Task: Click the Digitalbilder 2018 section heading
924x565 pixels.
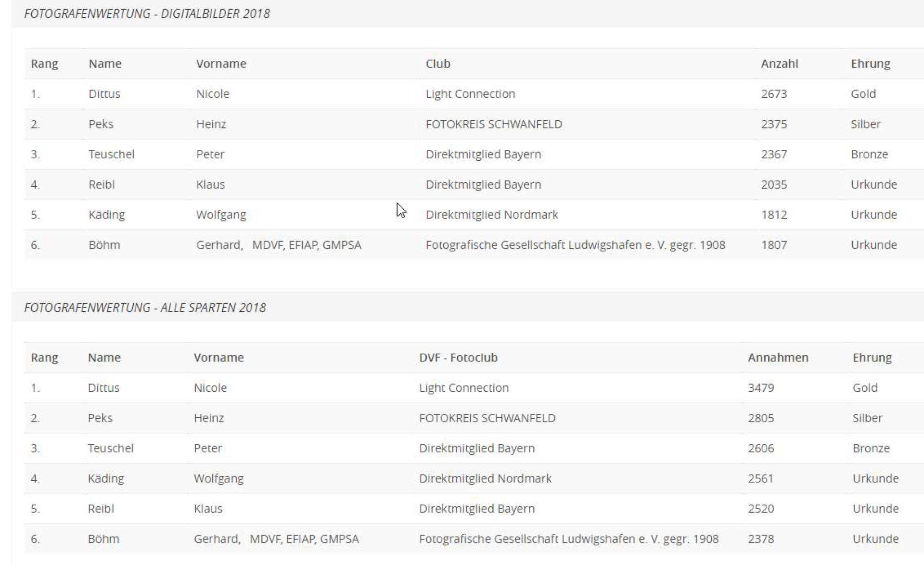Action: 147,13
